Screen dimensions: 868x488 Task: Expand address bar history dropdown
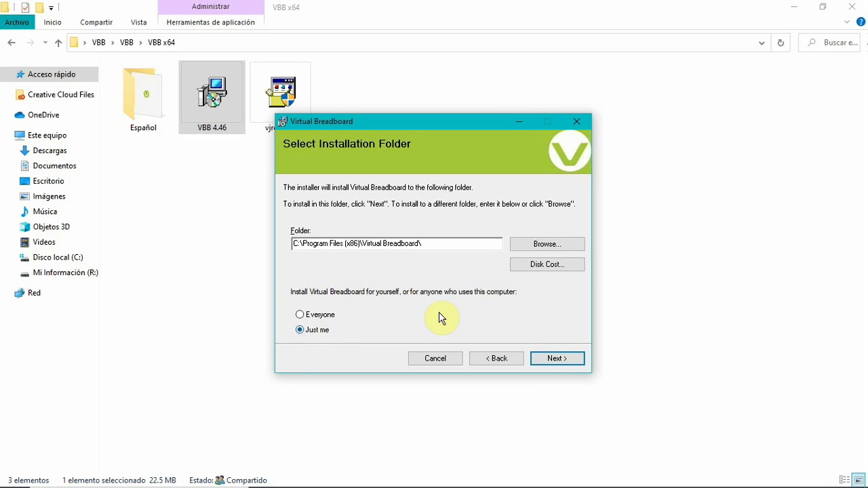point(762,43)
